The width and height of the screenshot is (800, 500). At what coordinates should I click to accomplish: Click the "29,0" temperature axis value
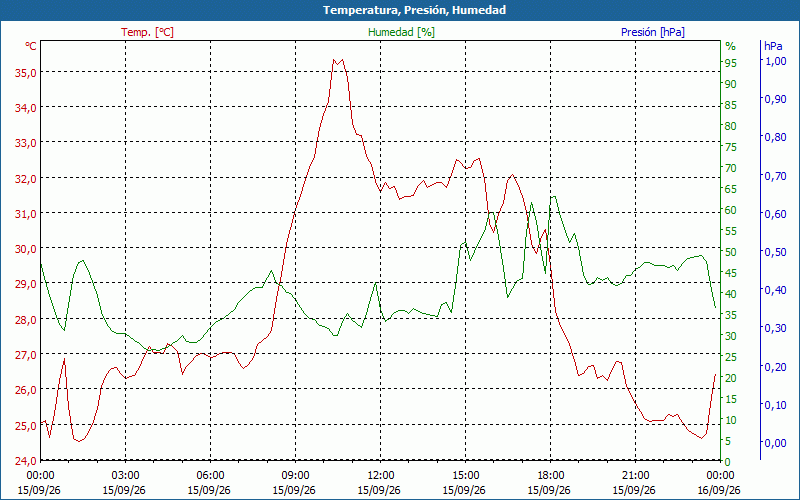tap(26, 284)
